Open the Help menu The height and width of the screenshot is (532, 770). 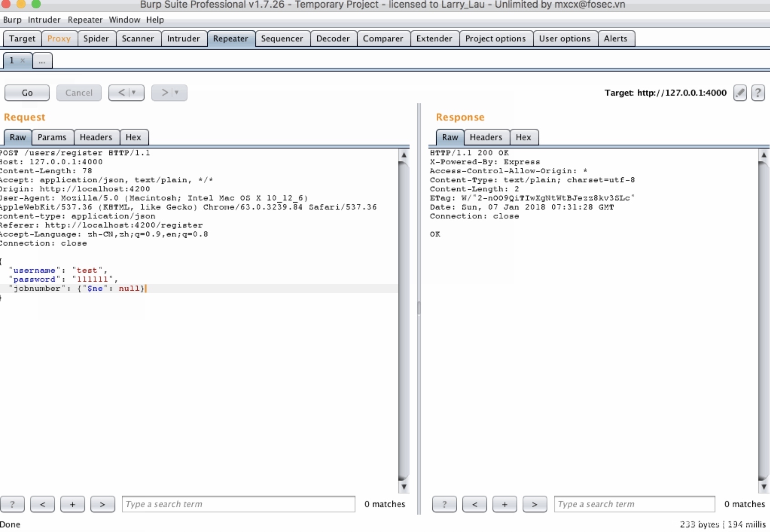pos(155,20)
